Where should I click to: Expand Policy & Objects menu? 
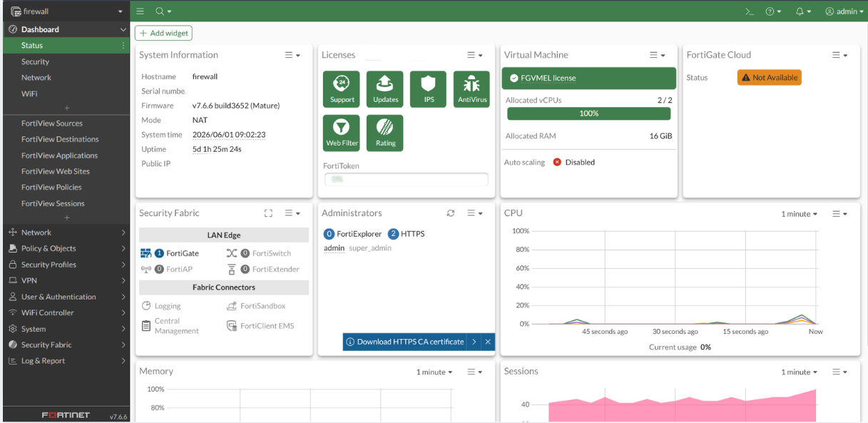[66, 248]
